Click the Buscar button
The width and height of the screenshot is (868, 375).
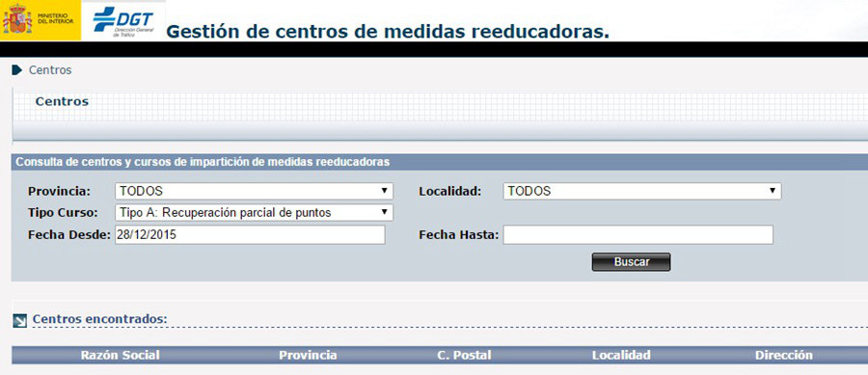(631, 262)
